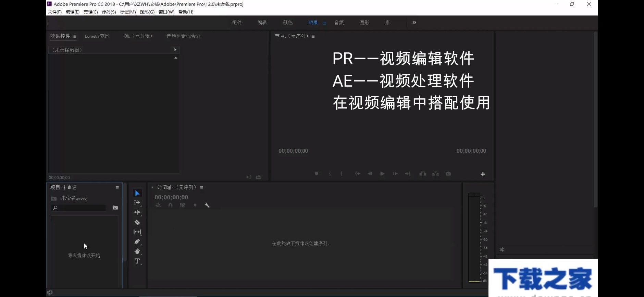Screen dimensions: 644x297
Task: Open the 剪辑(C) menu
Action: 91,12
